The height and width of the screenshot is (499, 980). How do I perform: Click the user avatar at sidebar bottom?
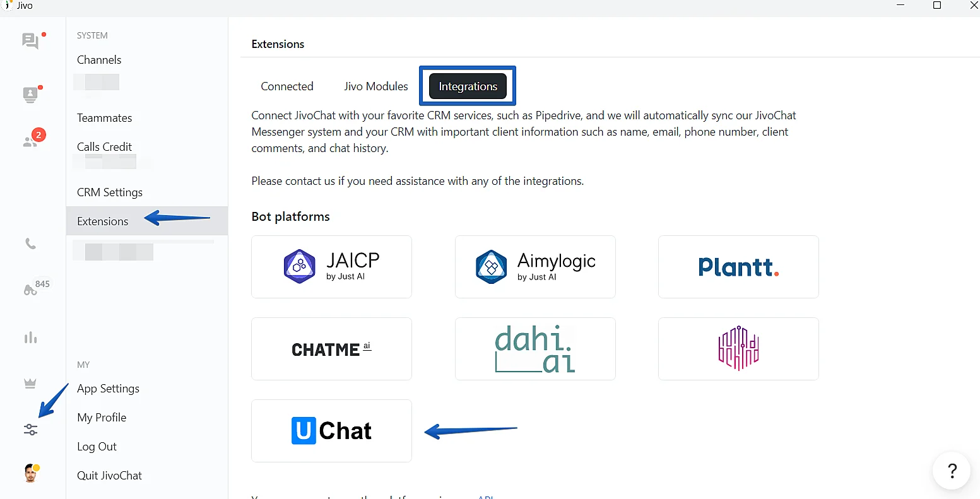tap(30, 473)
